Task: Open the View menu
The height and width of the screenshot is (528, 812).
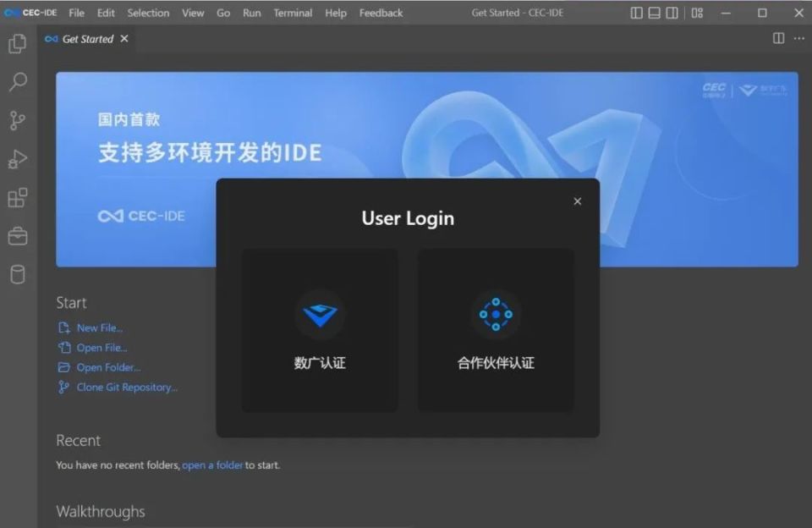Action: point(193,13)
